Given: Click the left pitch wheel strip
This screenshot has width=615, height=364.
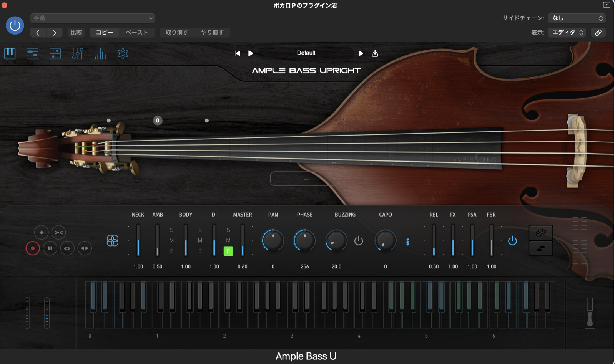Looking at the screenshot, I should 27,313.
